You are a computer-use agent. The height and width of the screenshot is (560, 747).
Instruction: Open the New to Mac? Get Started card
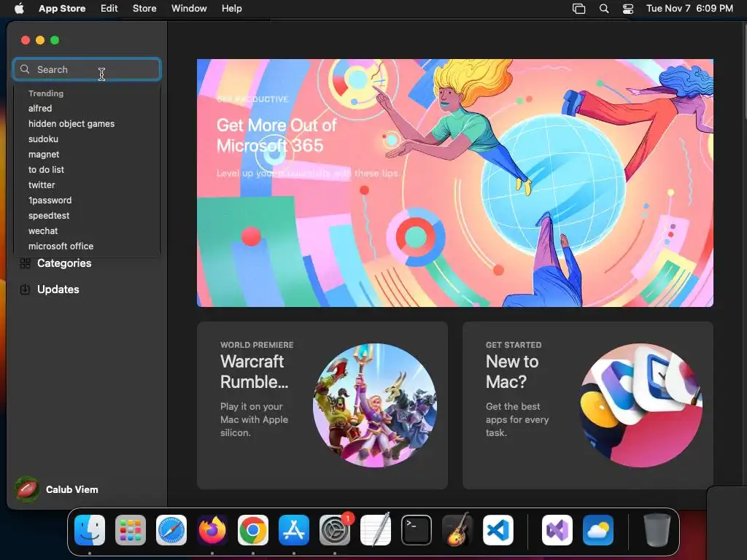tap(588, 405)
